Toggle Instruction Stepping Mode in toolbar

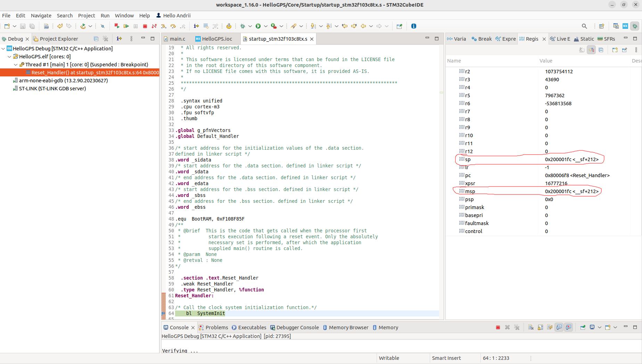click(x=196, y=26)
